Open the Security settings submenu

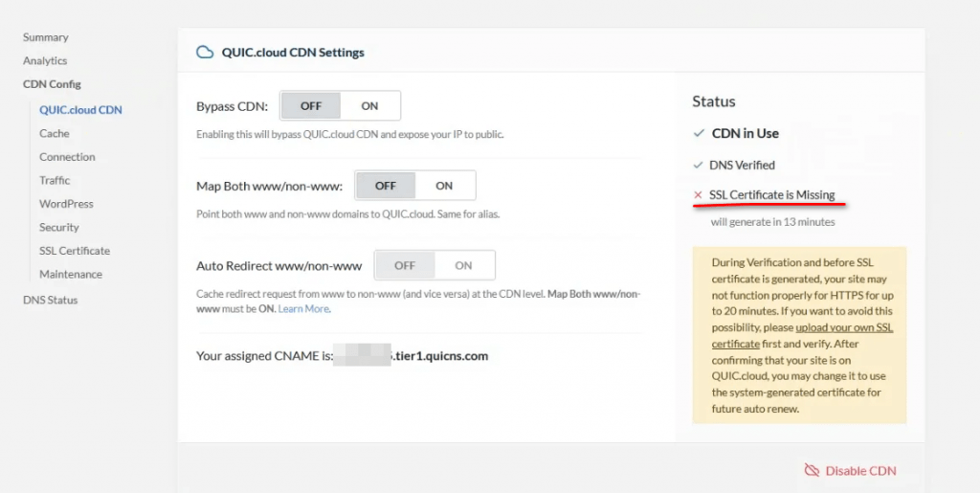(x=58, y=228)
